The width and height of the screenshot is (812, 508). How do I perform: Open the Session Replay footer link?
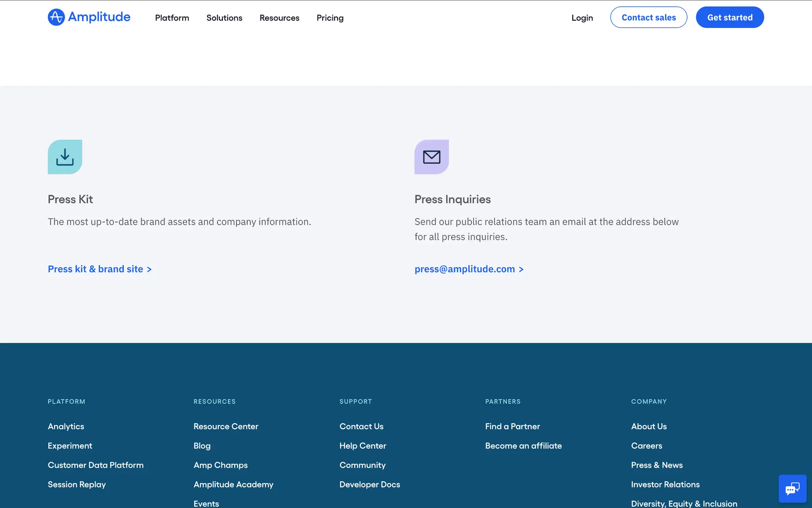tap(77, 484)
